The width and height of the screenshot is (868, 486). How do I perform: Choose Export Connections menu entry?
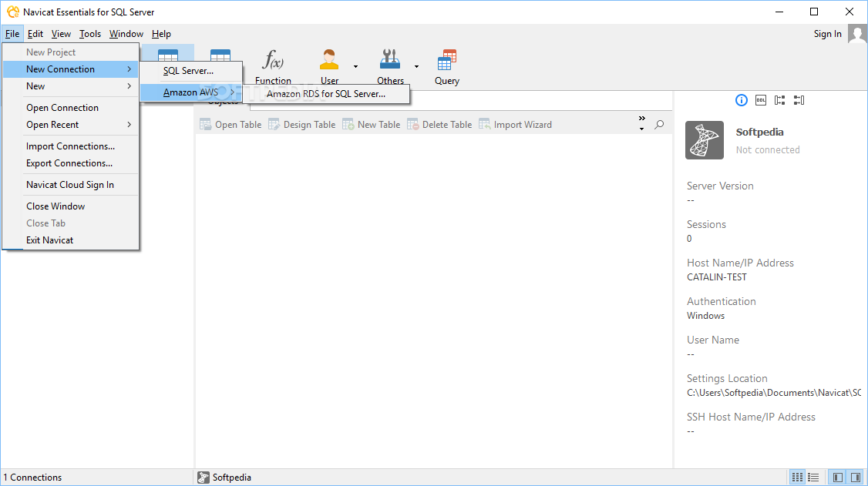(x=70, y=163)
